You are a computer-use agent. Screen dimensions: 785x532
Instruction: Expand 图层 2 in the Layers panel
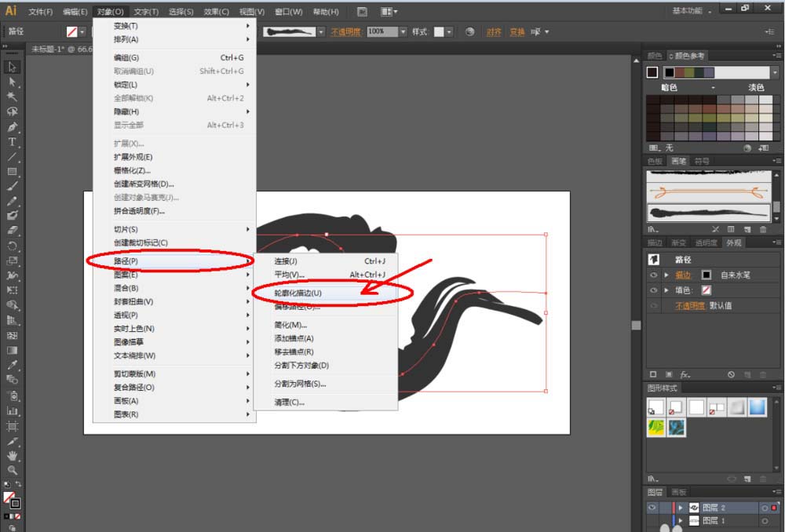(x=681, y=508)
